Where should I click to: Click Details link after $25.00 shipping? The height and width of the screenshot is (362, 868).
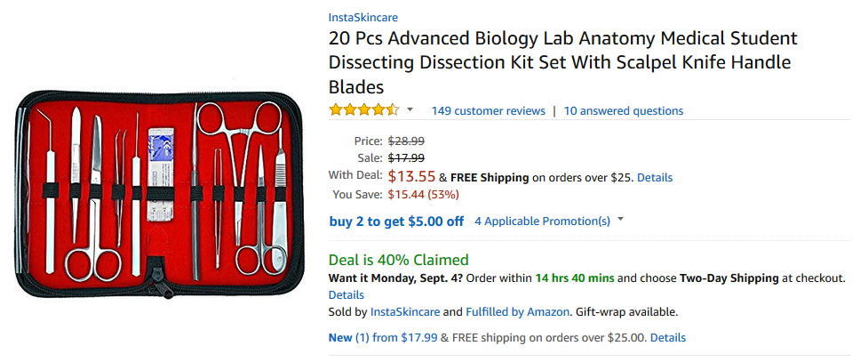point(668,338)
